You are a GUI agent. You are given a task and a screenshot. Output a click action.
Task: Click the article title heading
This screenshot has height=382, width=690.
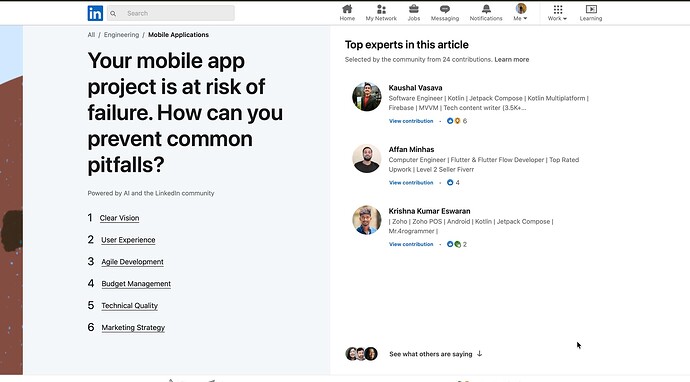point(185,113)
